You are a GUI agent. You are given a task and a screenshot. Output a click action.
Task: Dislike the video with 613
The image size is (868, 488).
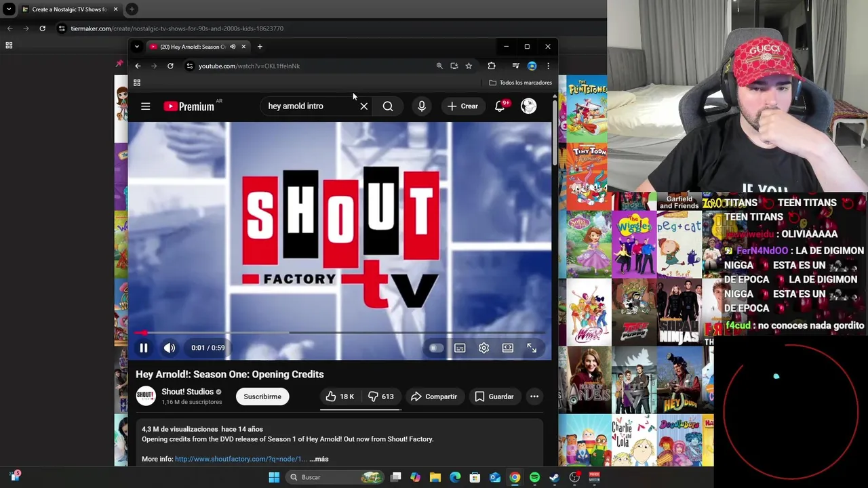pos(381,396)
